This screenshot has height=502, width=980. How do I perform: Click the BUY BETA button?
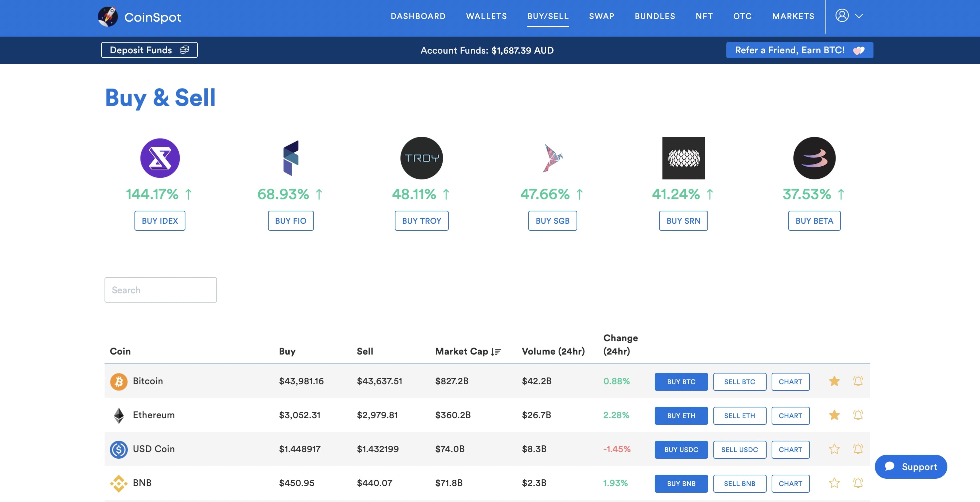pos(814,221)
